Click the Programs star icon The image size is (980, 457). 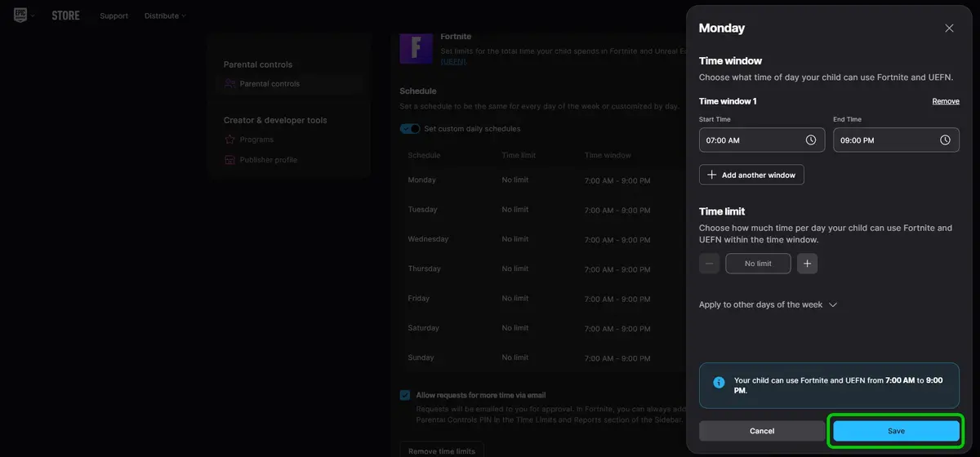click(230, 140)
